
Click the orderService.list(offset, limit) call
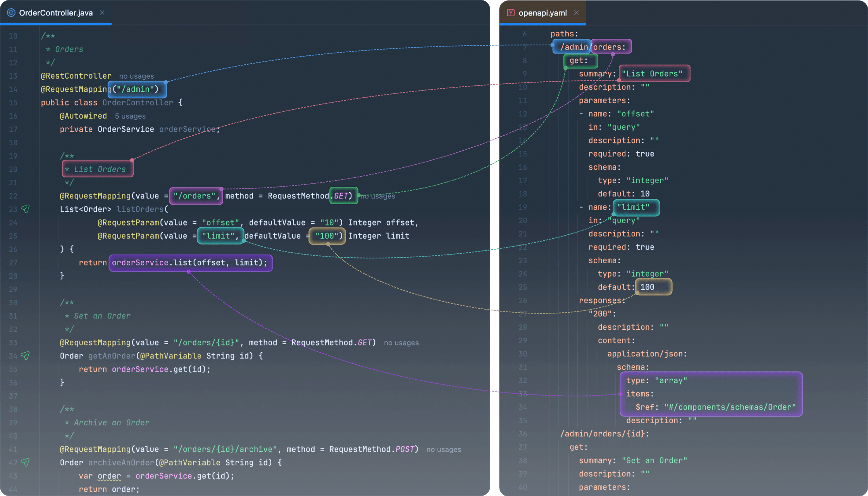pos(191,263)
